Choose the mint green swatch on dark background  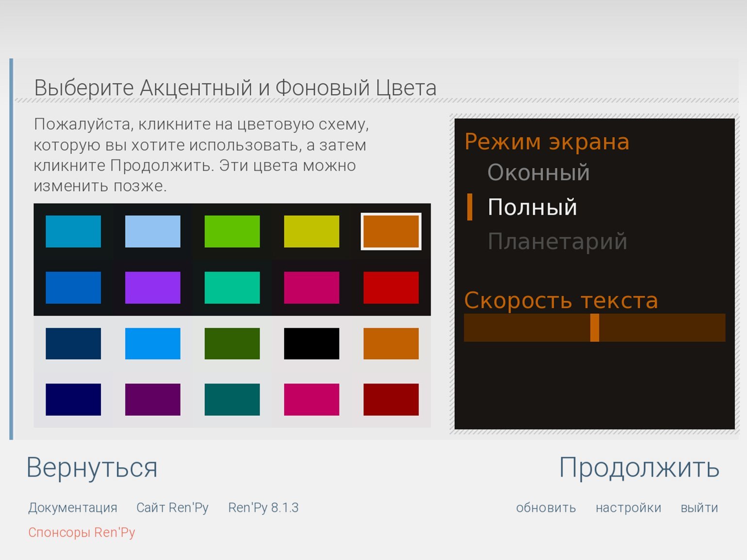(232, 288)
